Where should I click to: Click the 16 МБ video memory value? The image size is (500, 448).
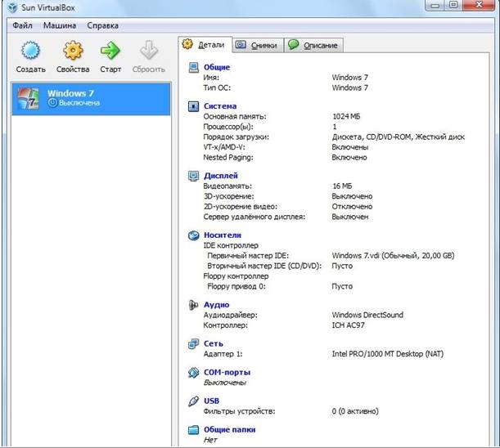(x=343, y=186)
